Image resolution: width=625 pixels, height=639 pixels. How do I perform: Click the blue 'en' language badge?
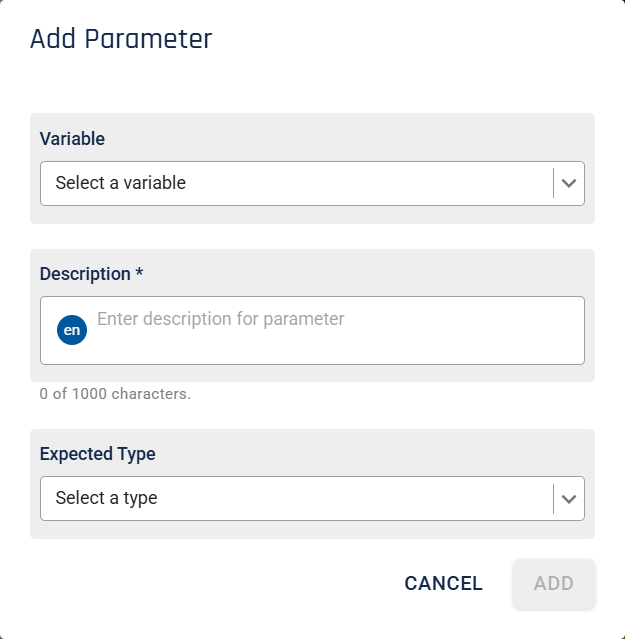(x=72, y=330)
